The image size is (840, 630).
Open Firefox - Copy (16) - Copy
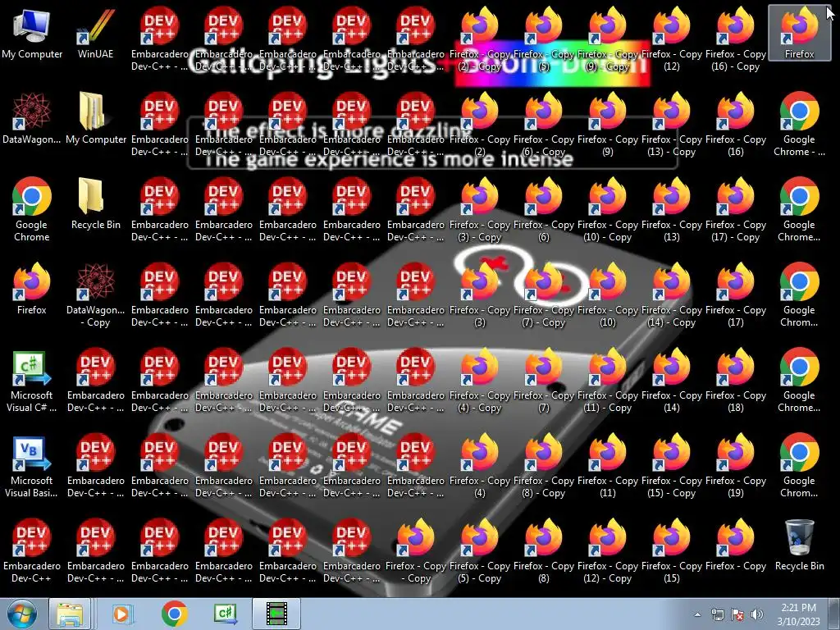(x=735, y=40)
